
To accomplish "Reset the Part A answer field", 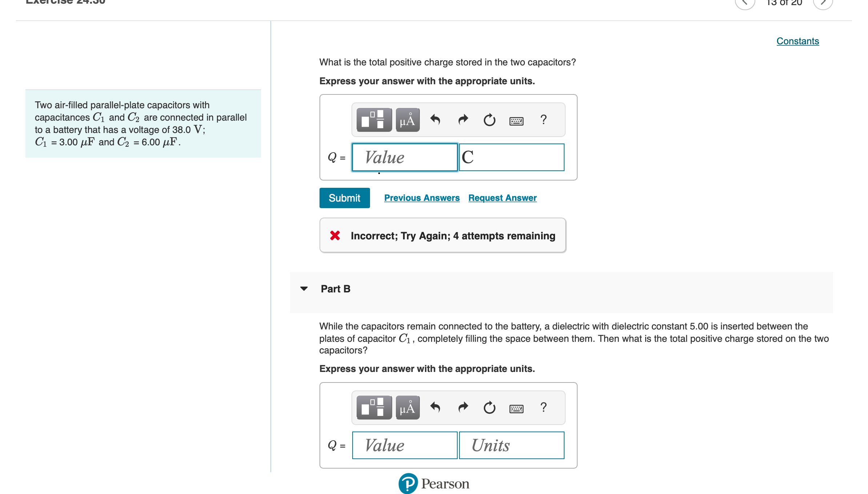I will (x=489, y=120).
